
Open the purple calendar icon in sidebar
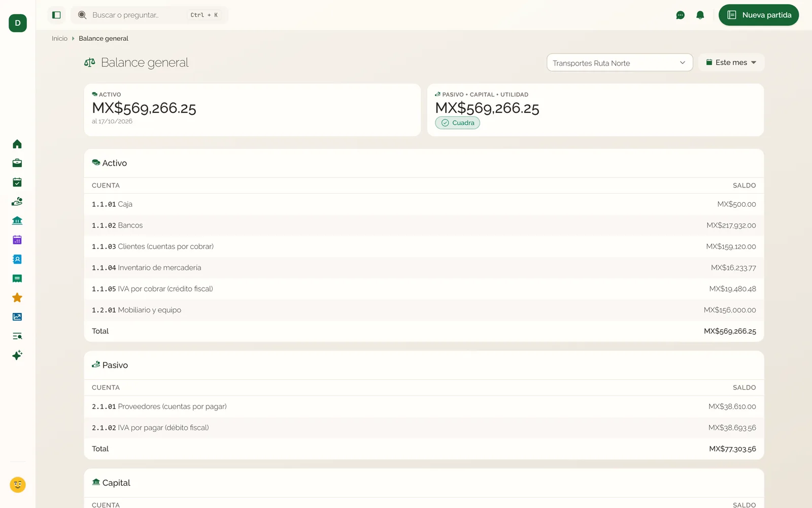[17, 240]
